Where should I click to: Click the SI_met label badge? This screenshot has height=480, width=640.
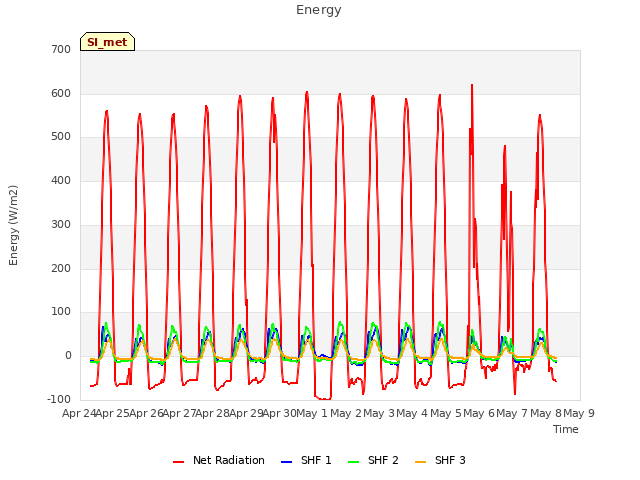107,42
